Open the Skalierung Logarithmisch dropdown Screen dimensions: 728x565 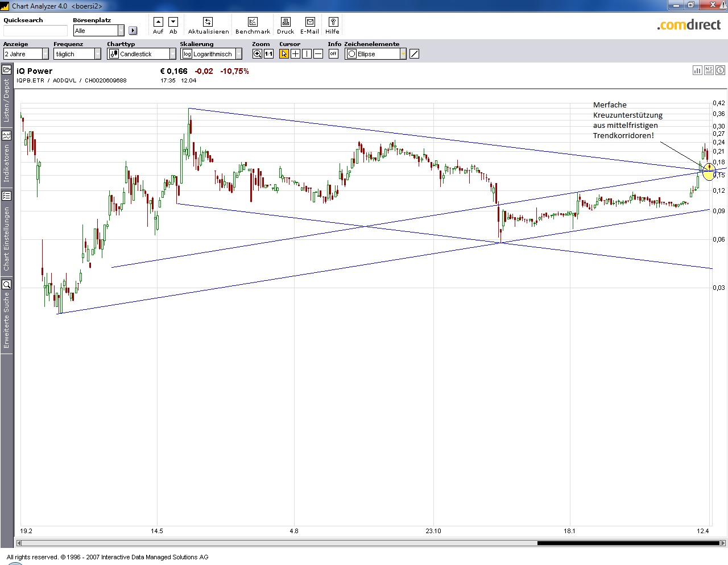pos(238,54)
